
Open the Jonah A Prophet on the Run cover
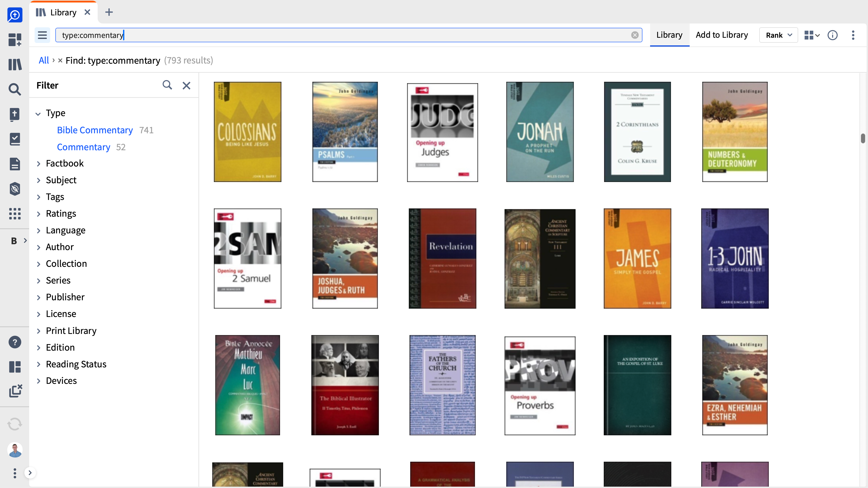[x=540, y=132]
